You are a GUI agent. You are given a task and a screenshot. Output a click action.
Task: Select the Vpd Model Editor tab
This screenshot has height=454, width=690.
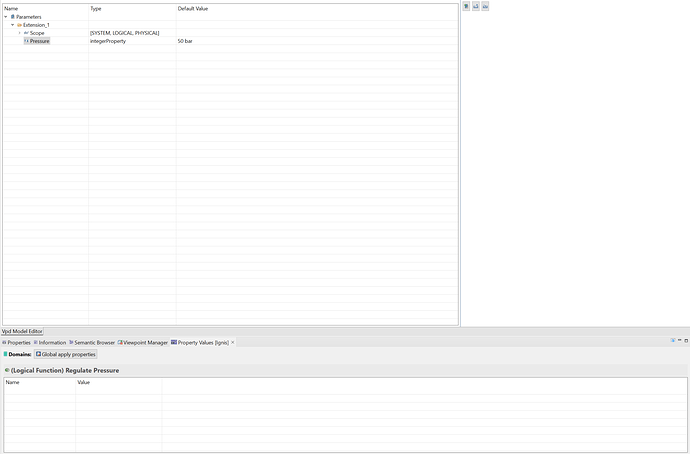(22, 331)
